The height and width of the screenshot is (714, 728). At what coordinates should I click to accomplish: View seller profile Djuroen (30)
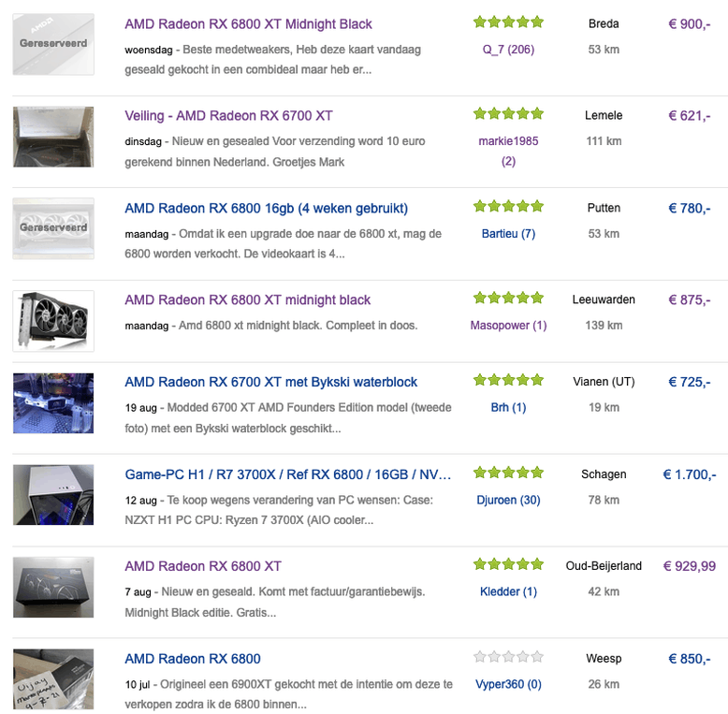point(508,500)
